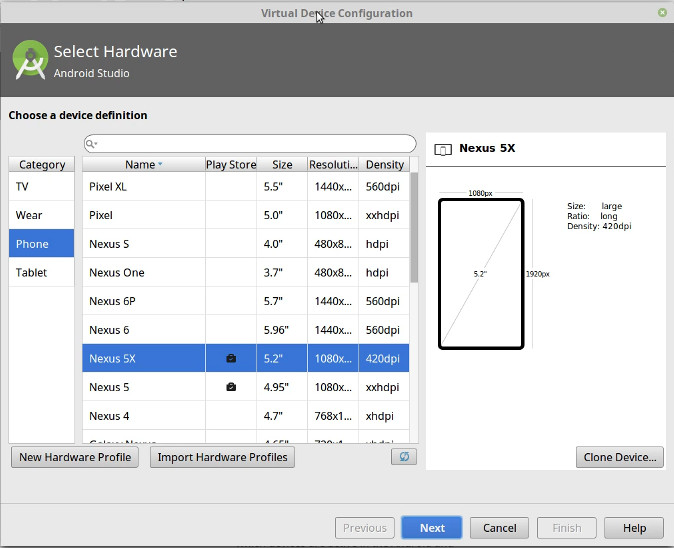Select the Pixel XL device row
Screen dimensions: 674x548
[x=245, y=186]
